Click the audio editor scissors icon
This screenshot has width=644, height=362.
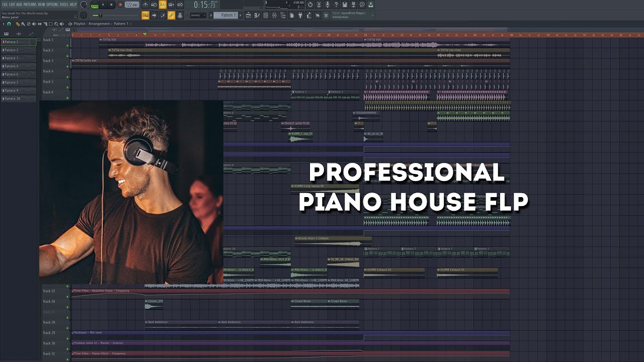[319, 5]
